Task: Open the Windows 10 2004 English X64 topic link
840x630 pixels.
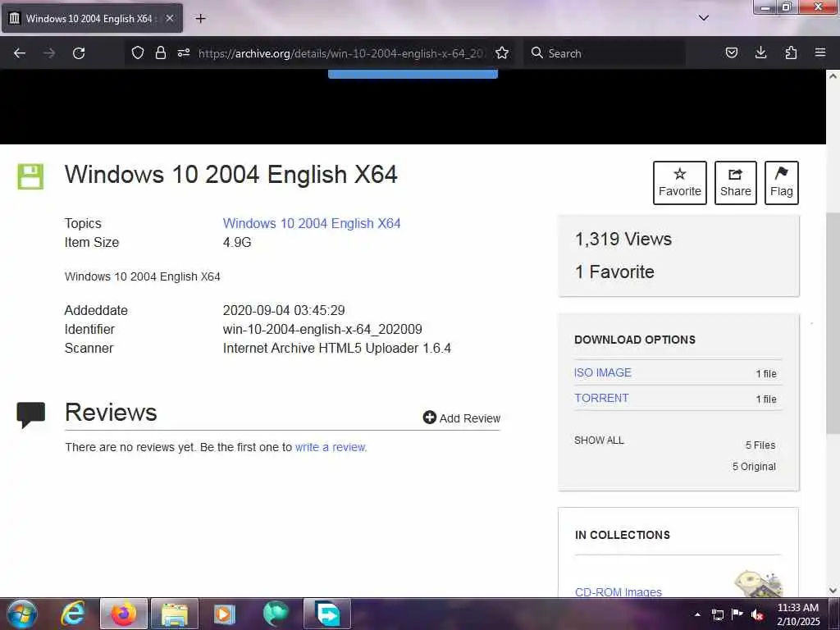Action: pos(312,223)
